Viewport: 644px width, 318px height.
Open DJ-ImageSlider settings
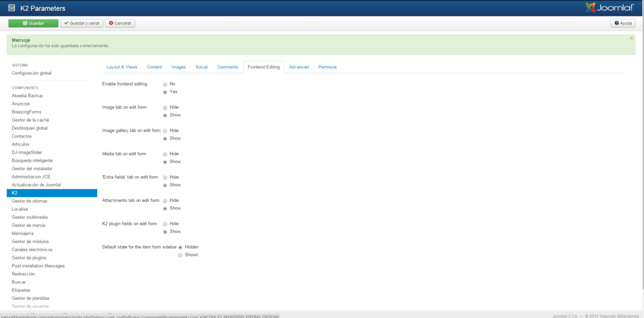(27, 152)
